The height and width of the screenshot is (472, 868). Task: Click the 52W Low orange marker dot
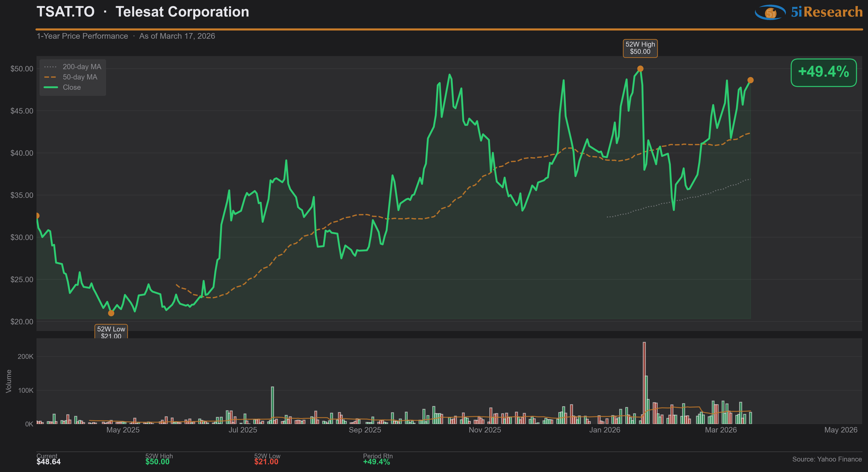point(111,313)
